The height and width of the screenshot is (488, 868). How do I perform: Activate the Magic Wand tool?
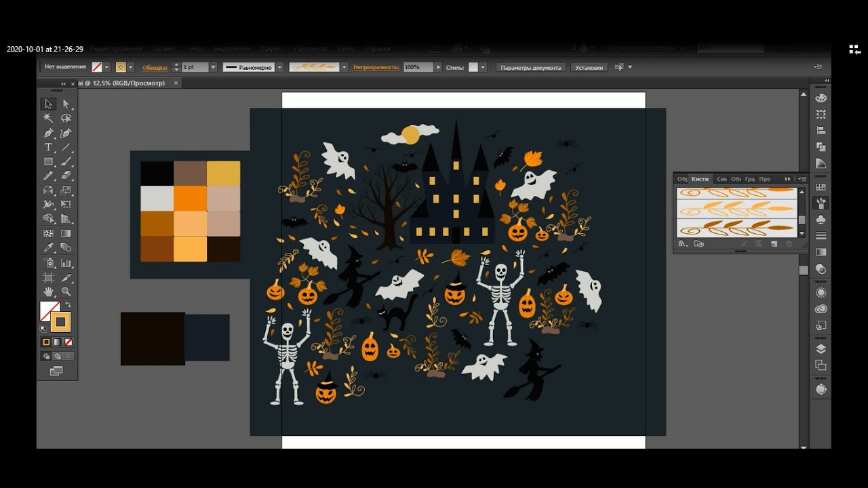click(x=48, y=118)
